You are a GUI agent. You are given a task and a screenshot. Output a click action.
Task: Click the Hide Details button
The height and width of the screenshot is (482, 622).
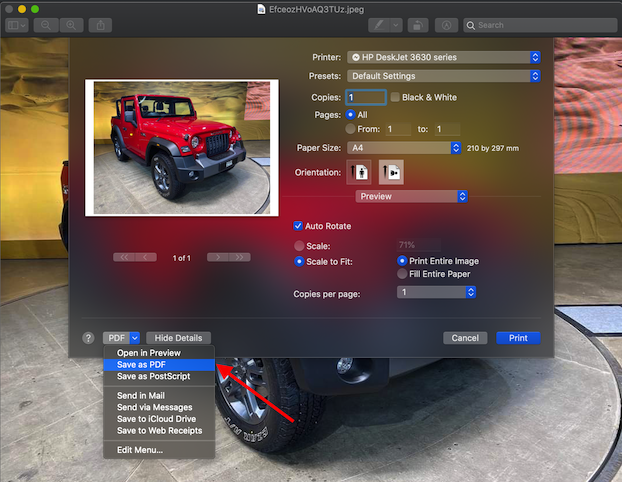[x=179, y=338]
